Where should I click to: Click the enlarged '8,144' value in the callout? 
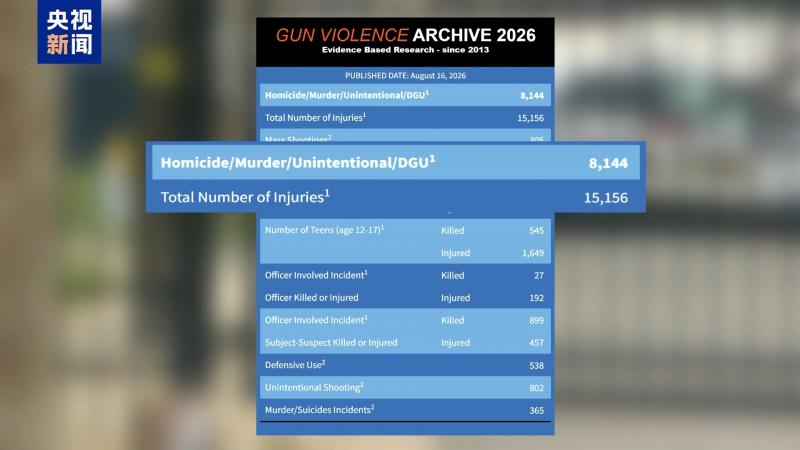coord(608,163)
